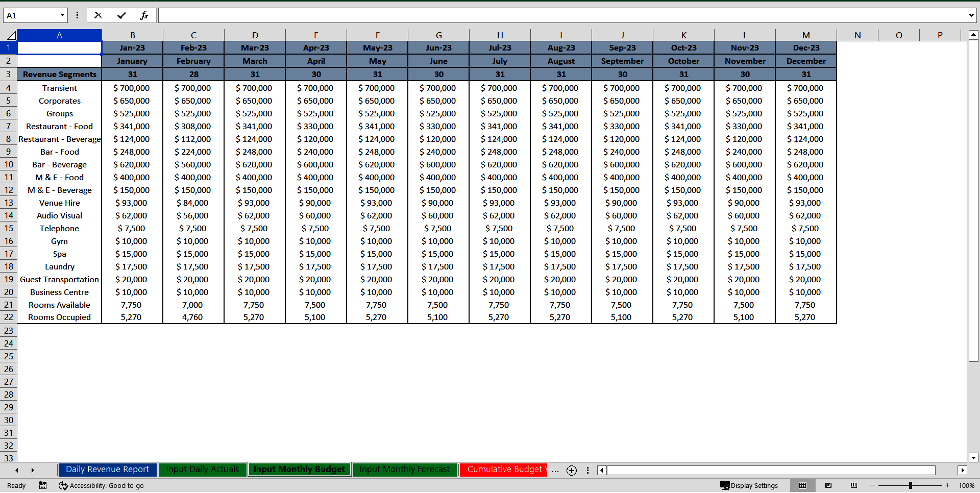This screenshot has height=493, width=980.
Task: Select the Transient row label
Action: pos(59,88)
